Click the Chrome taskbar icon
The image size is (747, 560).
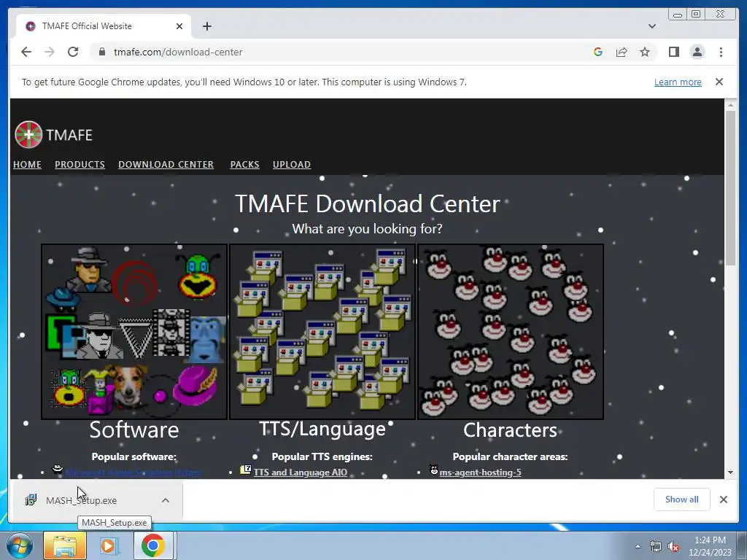pos(153,546)
